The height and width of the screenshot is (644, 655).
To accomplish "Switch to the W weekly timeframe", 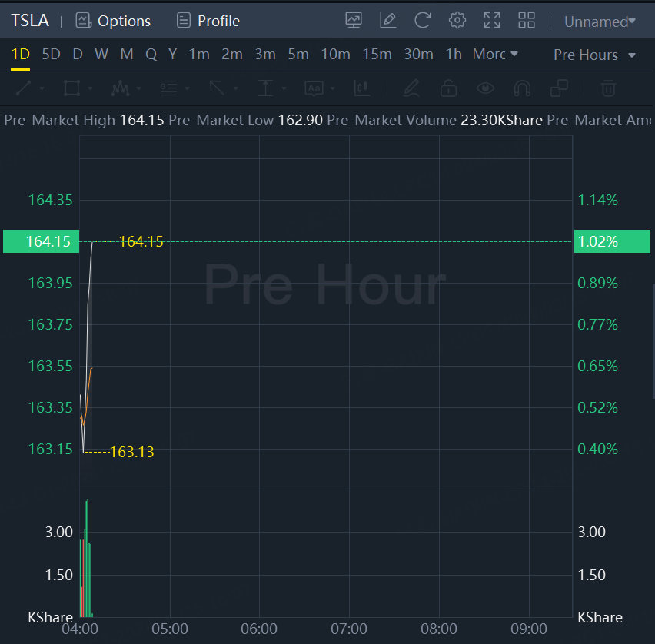I will point(101,55).
